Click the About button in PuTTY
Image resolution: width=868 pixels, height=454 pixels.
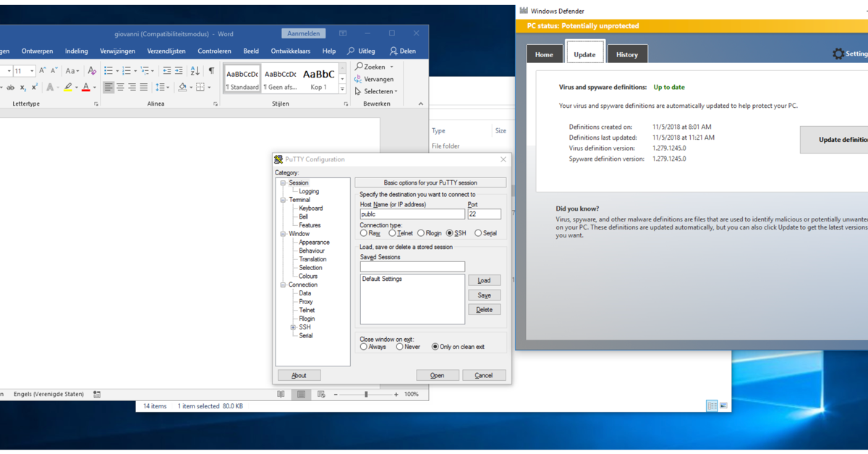click(x=299, y=375)
